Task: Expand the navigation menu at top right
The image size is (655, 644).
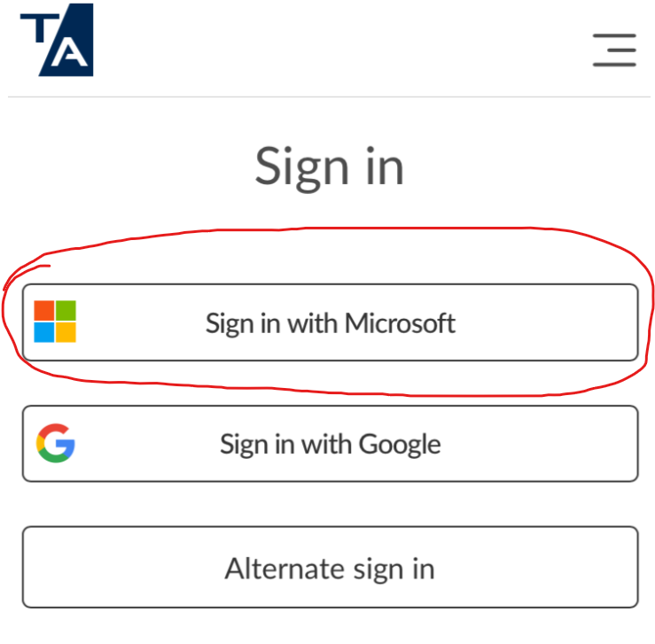Action: point(614,50)
